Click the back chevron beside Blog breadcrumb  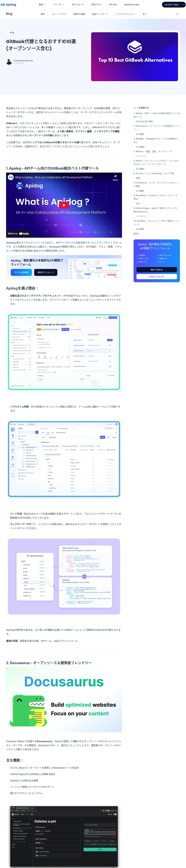8,33
